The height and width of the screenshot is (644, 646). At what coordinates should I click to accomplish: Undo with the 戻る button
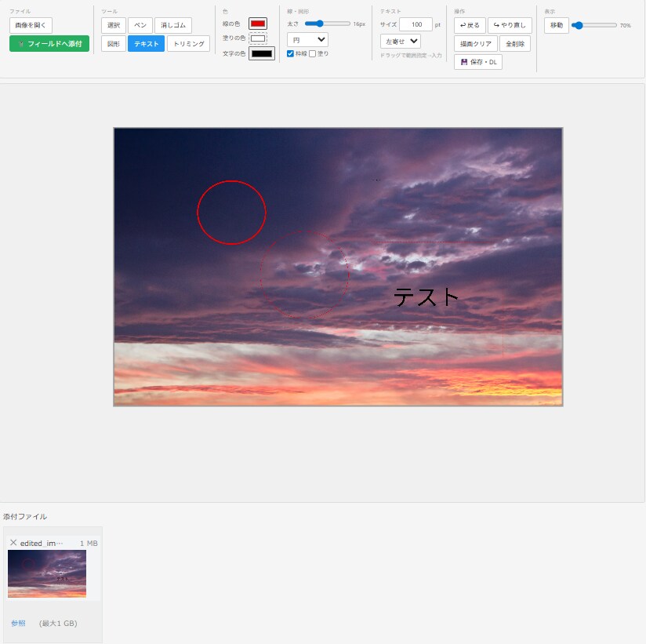(x=470, y=26)
